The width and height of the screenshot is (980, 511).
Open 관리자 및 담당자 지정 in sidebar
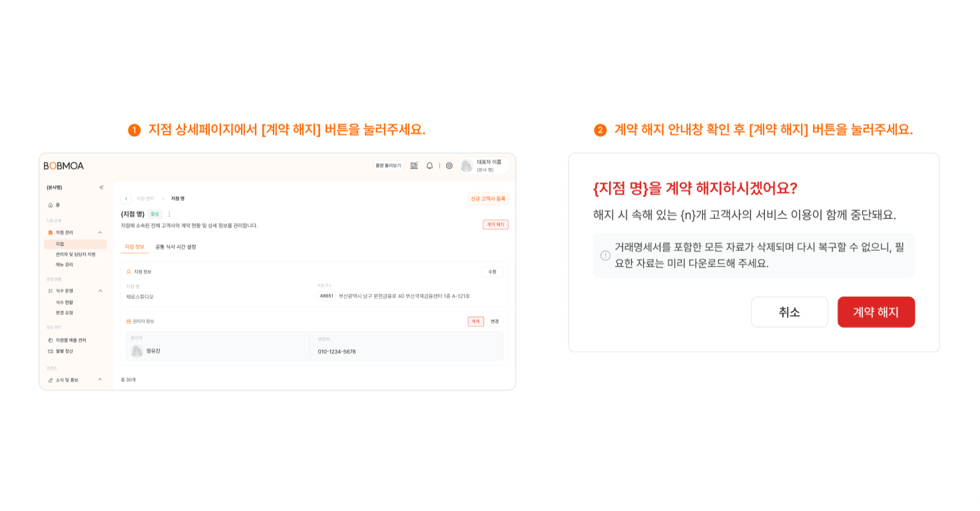(75, 254)
